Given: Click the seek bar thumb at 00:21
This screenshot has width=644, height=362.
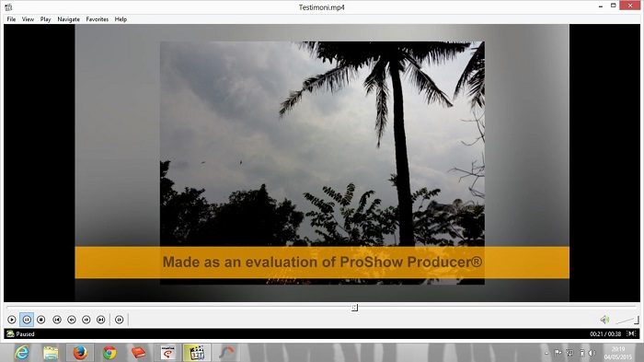Looking at the screenshot, I should (354, 308).
